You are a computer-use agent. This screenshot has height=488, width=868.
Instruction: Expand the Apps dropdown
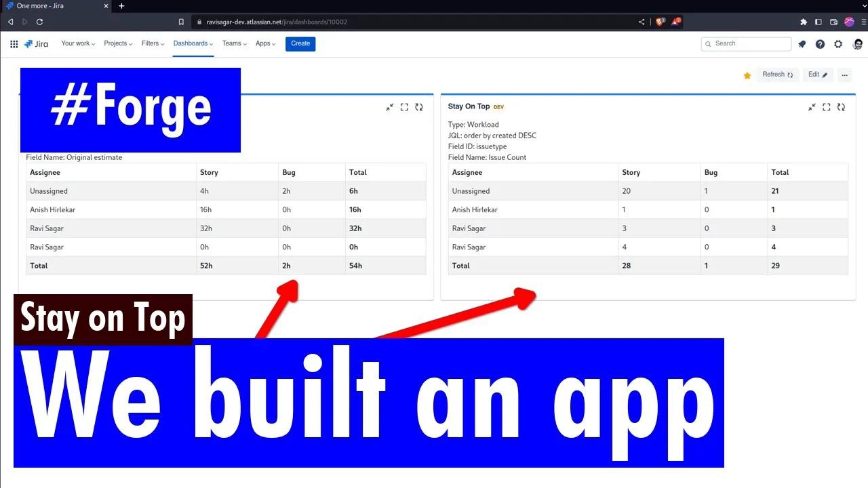[x=265, y=43]
